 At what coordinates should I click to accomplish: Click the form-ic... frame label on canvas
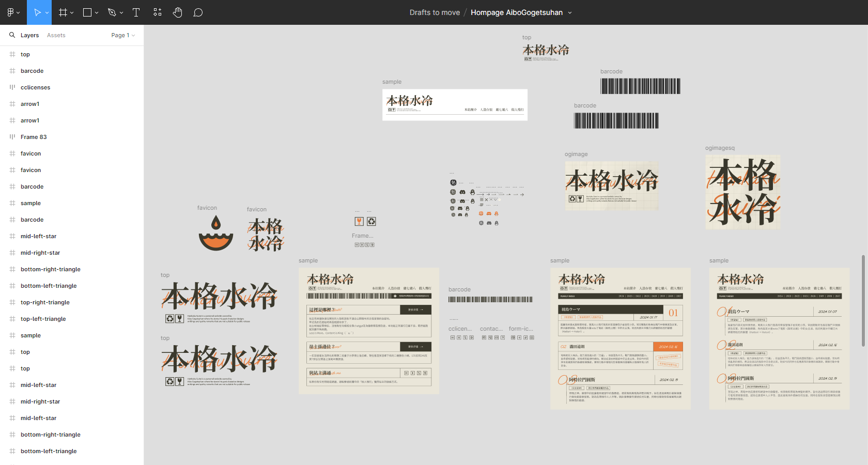coord(521,329)
